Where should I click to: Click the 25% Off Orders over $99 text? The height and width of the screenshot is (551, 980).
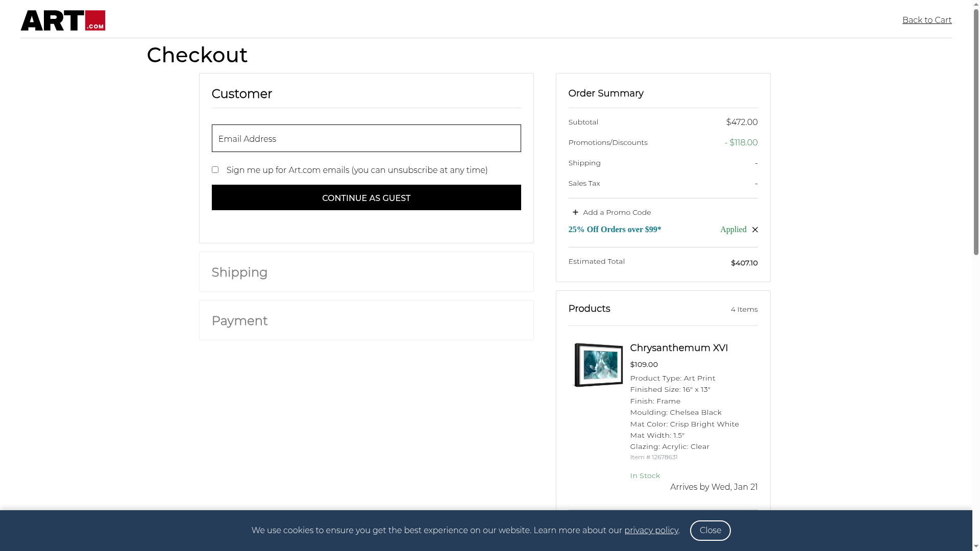[x=615, y=230]
